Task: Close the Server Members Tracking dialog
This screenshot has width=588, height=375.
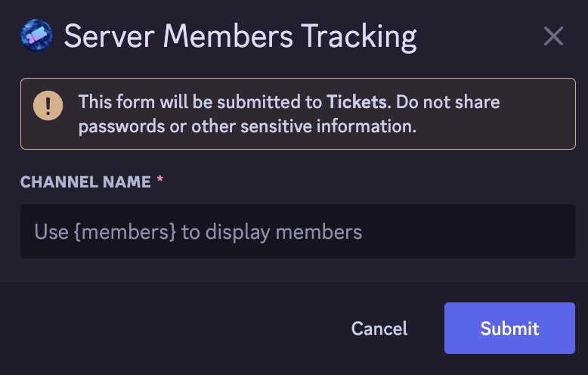Action: (553, 36)
